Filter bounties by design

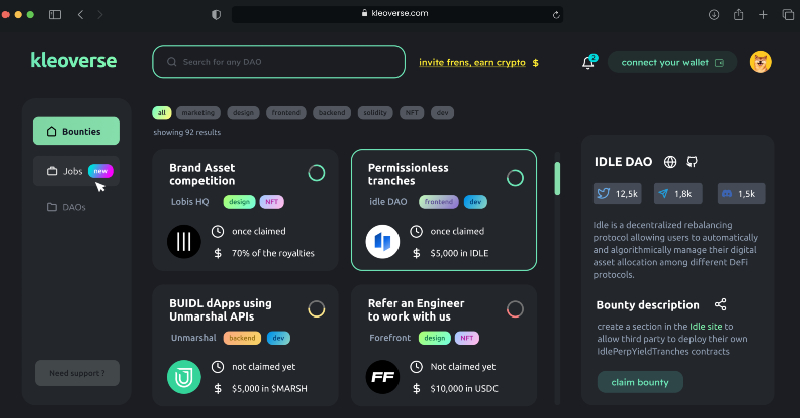243,112
